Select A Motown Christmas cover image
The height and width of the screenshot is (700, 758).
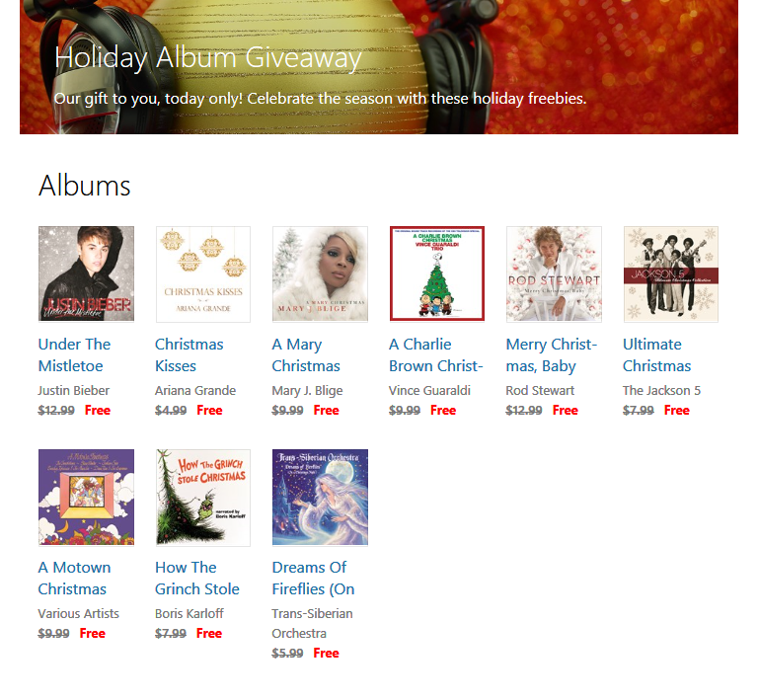pos(86,498)
